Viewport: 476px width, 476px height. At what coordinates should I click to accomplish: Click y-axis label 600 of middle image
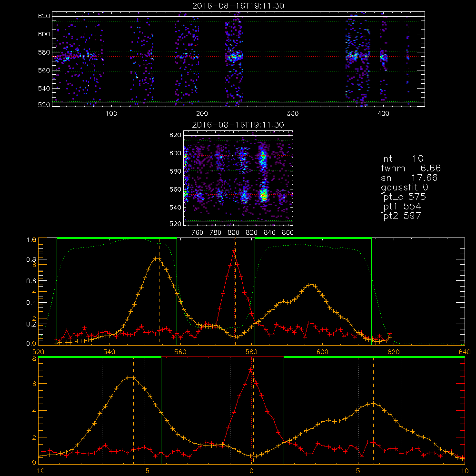pyautogui.click(x=176, y=153)
